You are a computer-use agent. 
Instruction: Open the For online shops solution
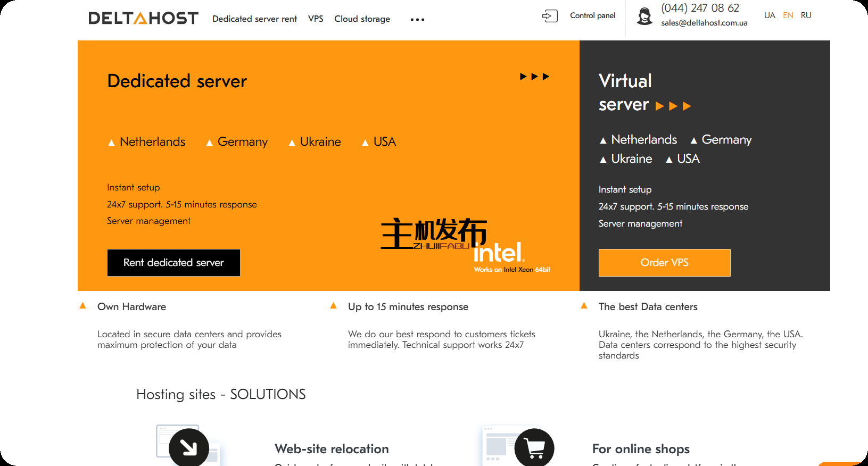pyautogui.click(x=641, y=449)
